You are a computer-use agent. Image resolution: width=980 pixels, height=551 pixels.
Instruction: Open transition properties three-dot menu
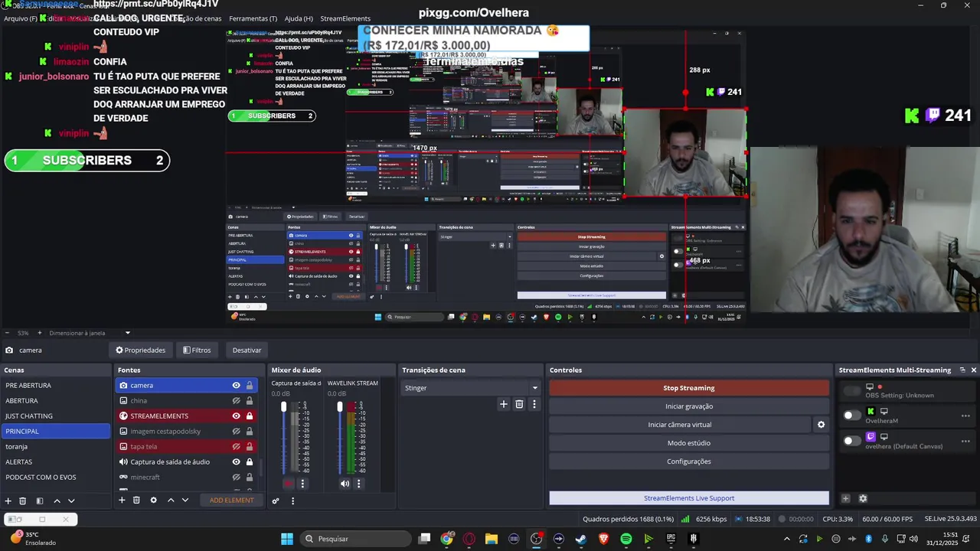point(534,404)
